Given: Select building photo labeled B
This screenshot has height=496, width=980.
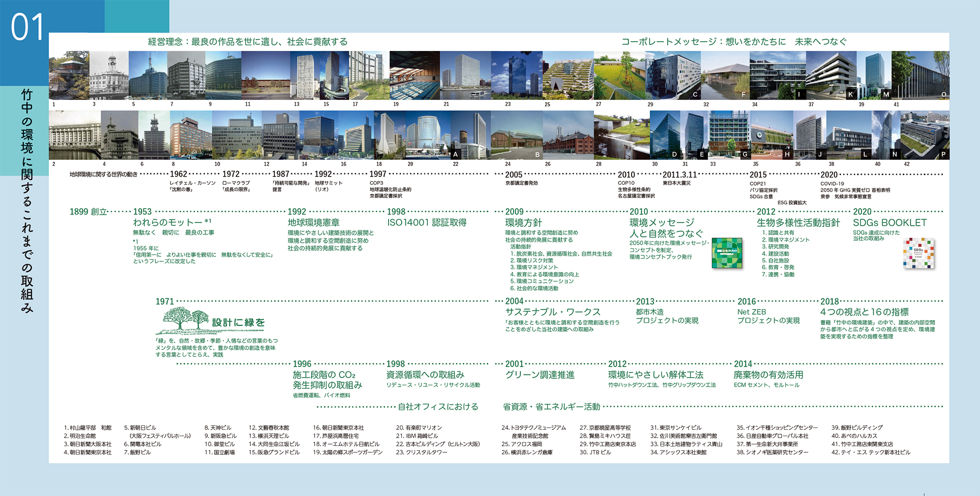Looking at the screenshot, I should [x=516, y=135].
